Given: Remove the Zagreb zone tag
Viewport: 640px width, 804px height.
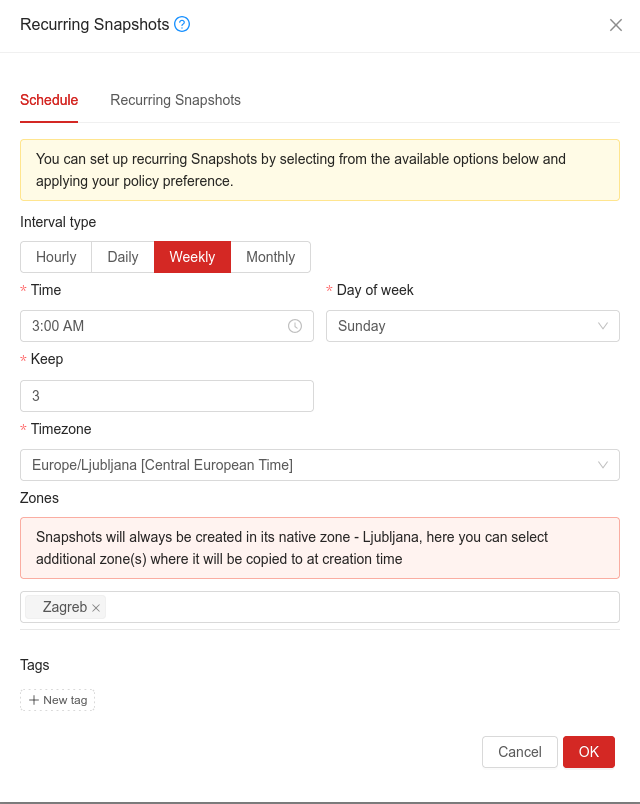Looking at the screenshot, I should pyautogui.click(x=96, y=608).
